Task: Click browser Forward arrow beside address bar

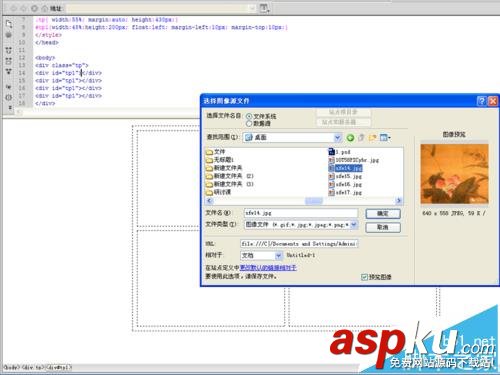Action: [x=24, y=8]
